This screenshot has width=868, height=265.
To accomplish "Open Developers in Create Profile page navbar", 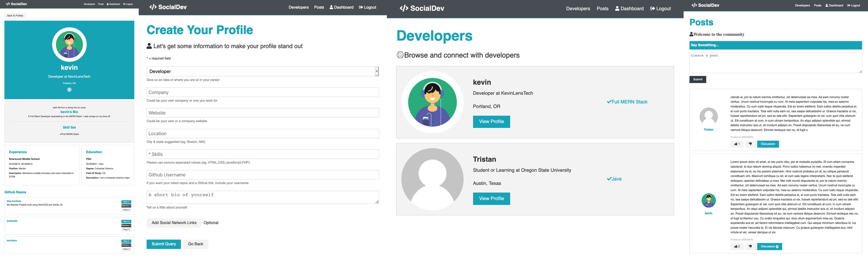I will pos(299,7).
